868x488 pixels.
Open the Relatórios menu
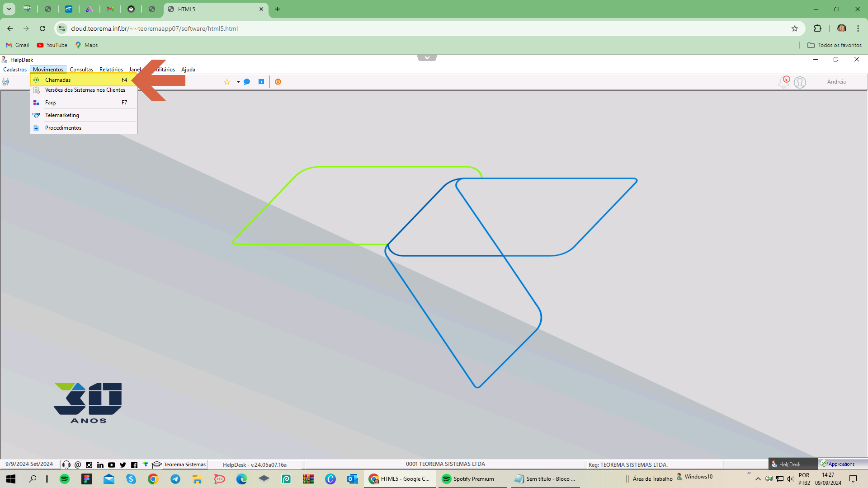111,70
